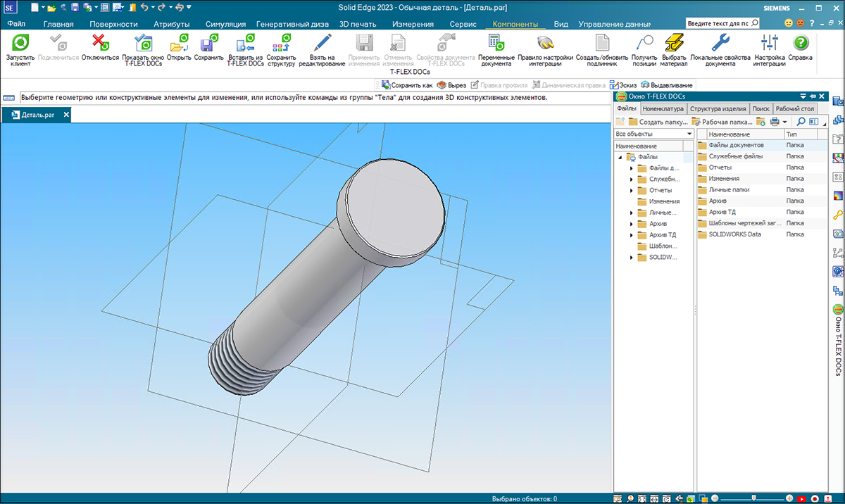Expand the SOLIDW... tree node

tap(632, 258)
